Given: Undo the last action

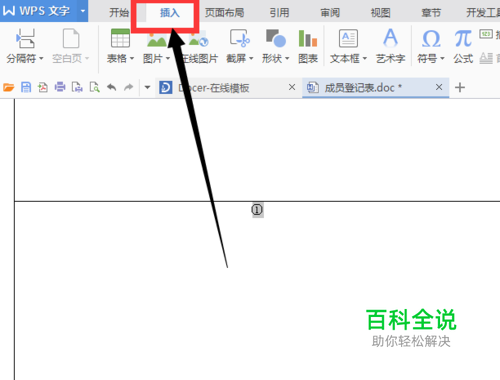Looking at the screenshot, I should point(112,88).
